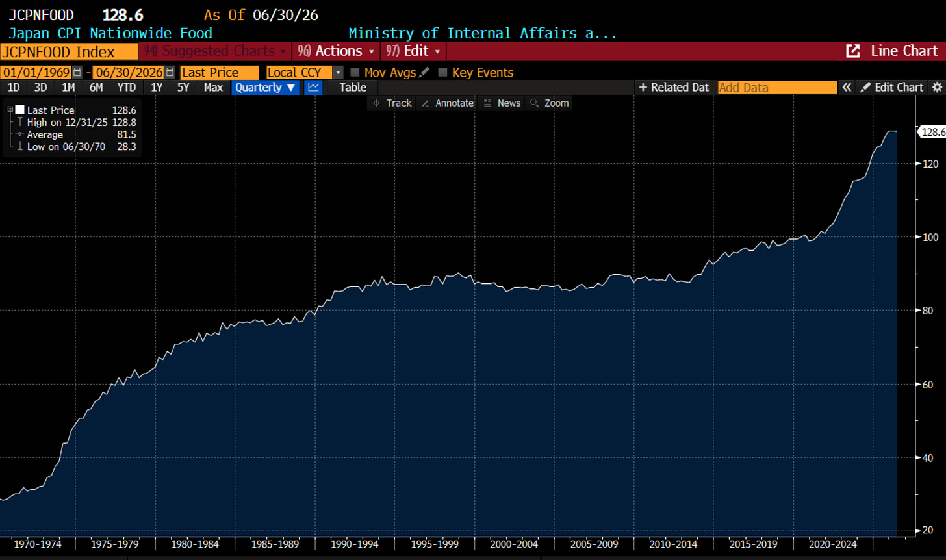Click the Low marker icon in legend
Screen dimensions: 946x560
pos(20,147)
